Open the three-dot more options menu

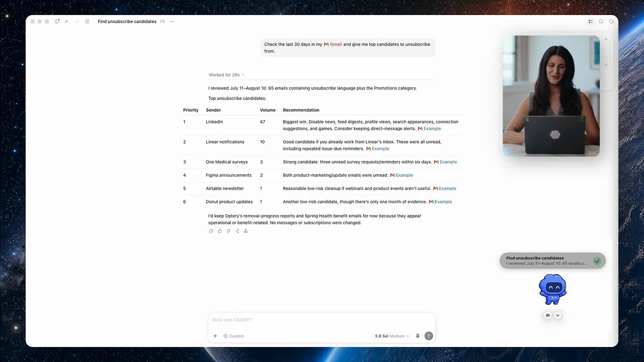[x=172, y=22]
